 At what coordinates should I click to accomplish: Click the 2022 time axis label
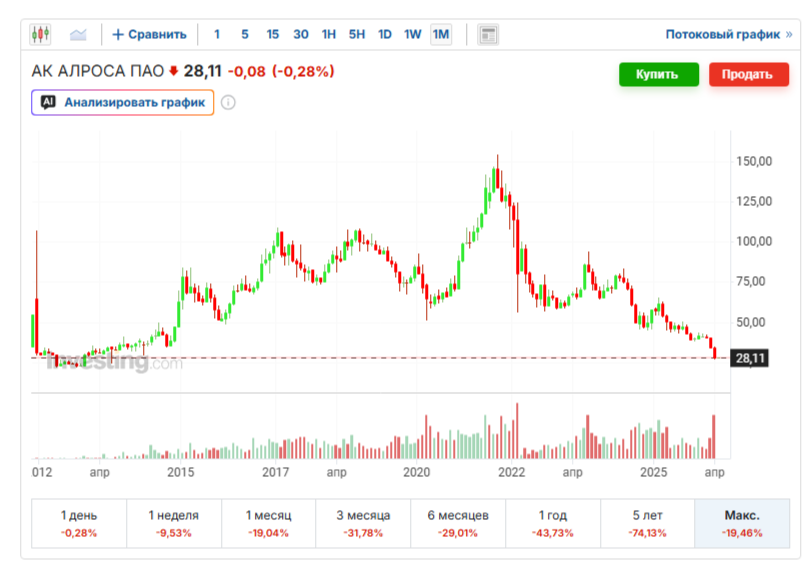tap(511, 472)
